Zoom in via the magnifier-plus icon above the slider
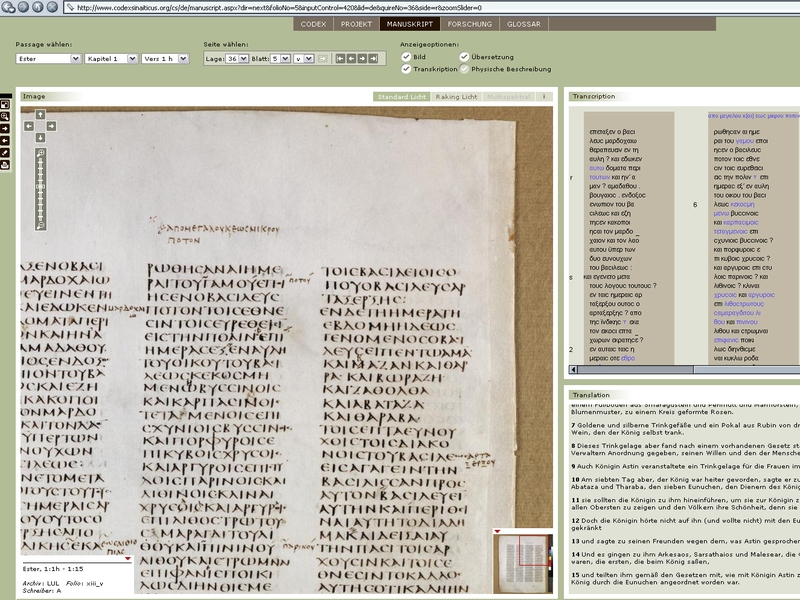800x600 pixels. pos(40,153)
